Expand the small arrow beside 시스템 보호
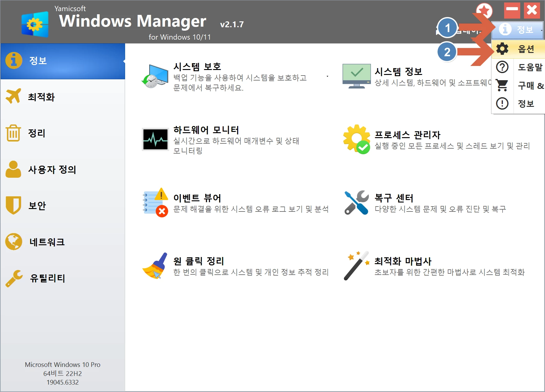545x392 pixels. [327, 76]
